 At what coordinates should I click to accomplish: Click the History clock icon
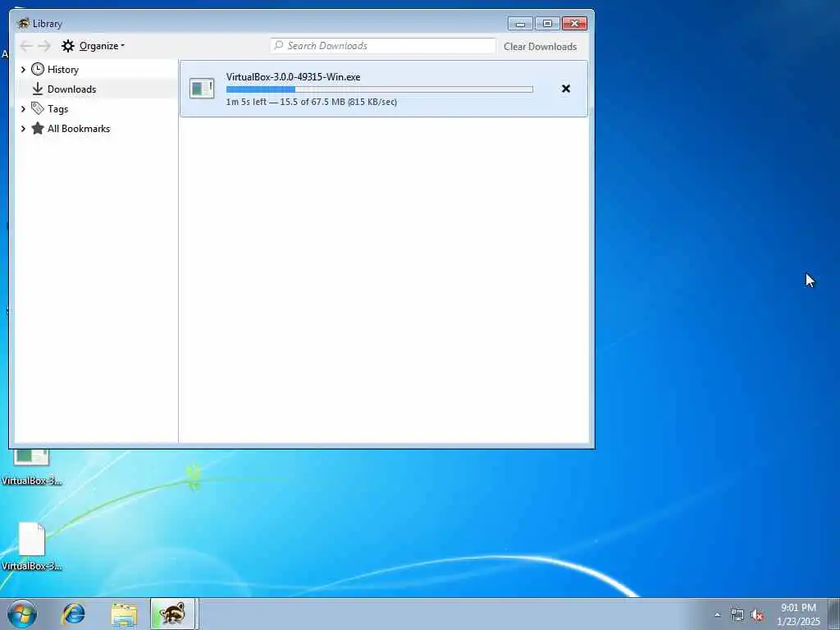pyautogui.click(x=38, y=69)
